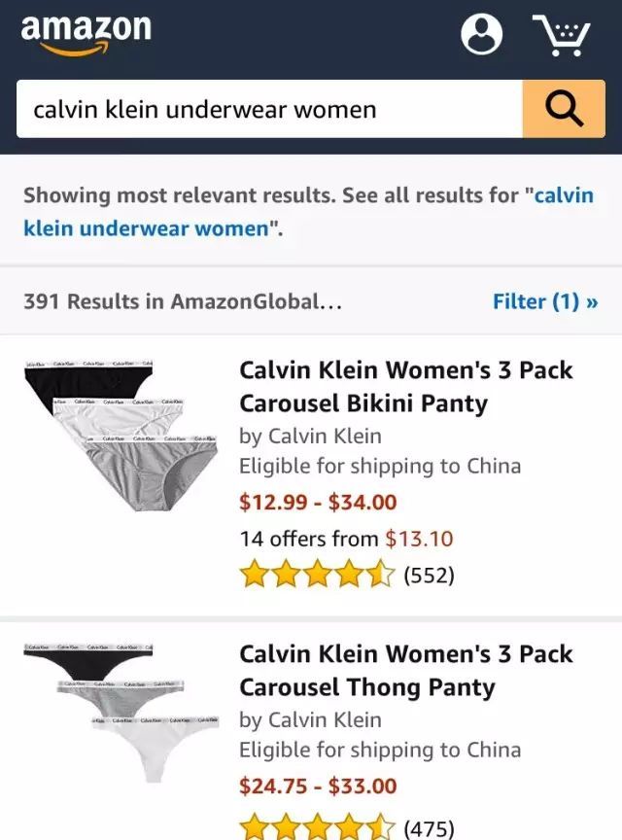Click the $24.75 - $33.00 price range
The image size is (622, 840).
[x=318, y=786]
